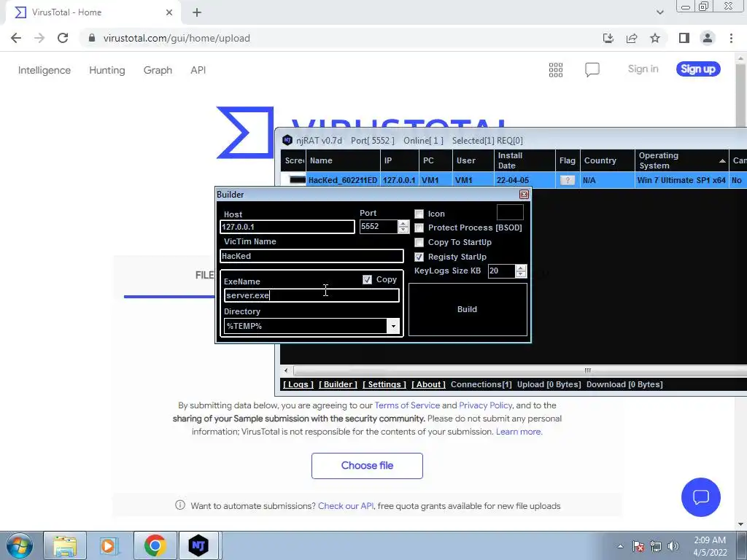
Task: Open API in VirusTotal navigation
Action: [x=198, y=70]
